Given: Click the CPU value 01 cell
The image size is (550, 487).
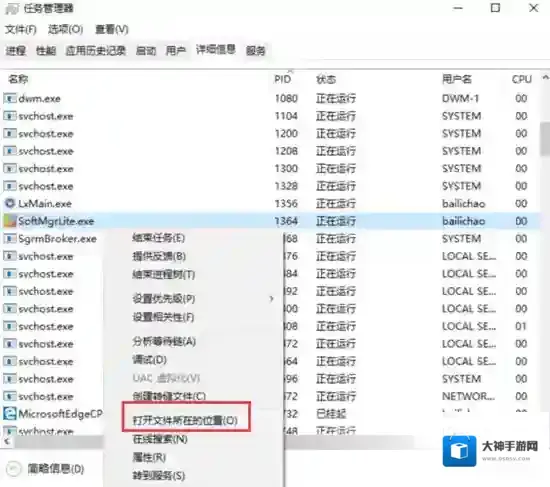Looking at the screenshot, I should click(521, 326).
